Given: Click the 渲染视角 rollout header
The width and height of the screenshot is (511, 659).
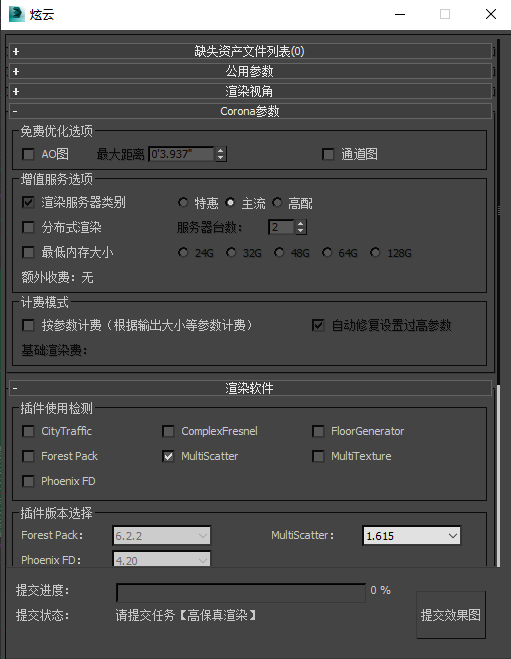Looking at the screenshot, I should (x=250, y=91).
